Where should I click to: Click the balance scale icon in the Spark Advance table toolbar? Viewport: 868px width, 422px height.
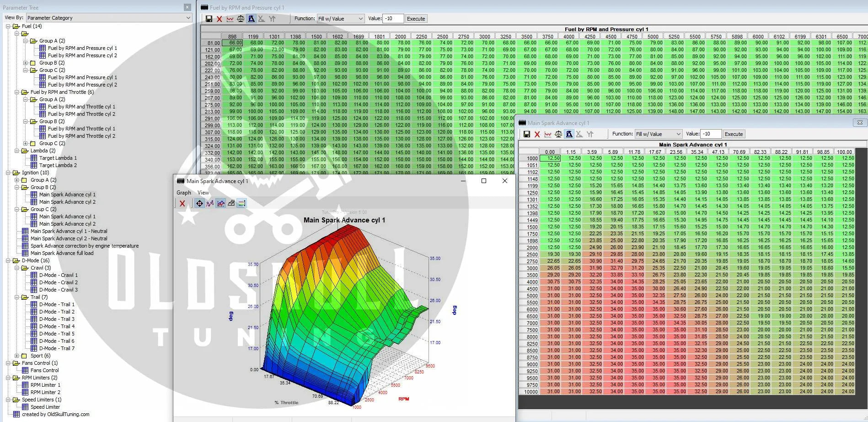(558, 134)
